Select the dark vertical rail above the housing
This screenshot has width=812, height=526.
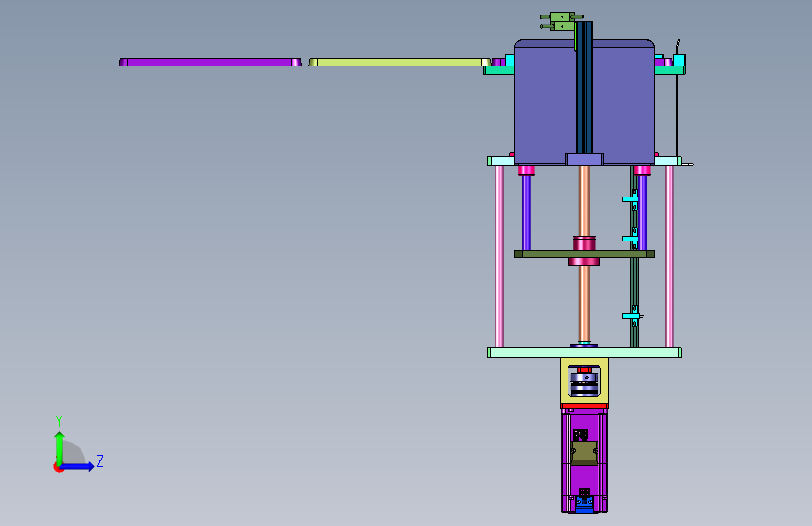click(584, 87)
